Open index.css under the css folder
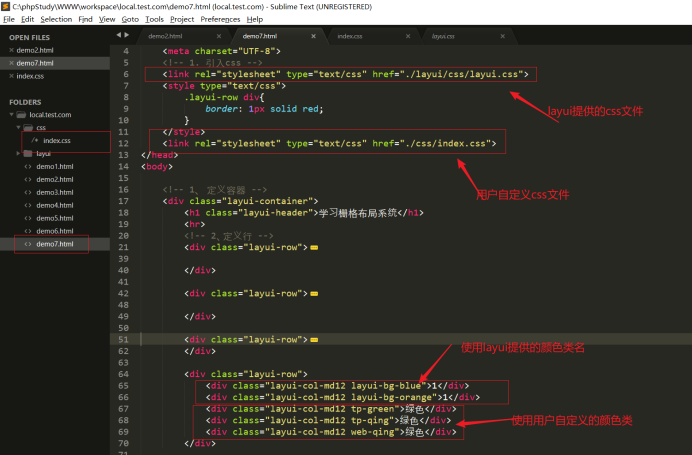This screenshot has height=455, width=692. pos(56,141)
